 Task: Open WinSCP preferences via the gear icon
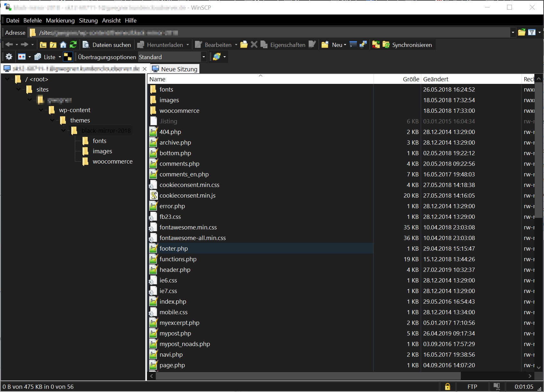point(9,57)
